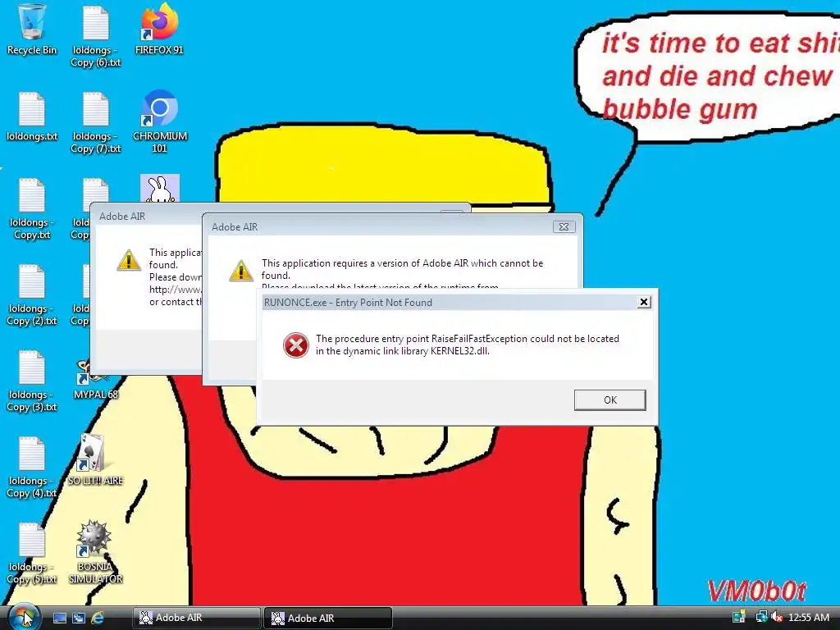Select loldongs.txt file on desktop
Viewport: 840px width, 630px height.
pos(32,116)
